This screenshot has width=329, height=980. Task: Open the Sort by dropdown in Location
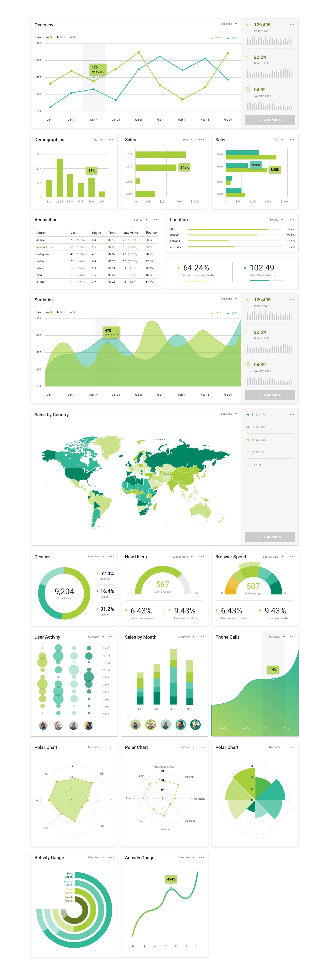[276, 220]
